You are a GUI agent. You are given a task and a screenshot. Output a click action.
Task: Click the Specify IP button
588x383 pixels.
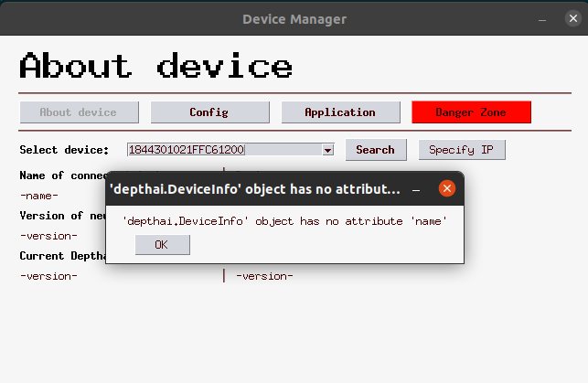pyautogui.click(x=462, y=150)
